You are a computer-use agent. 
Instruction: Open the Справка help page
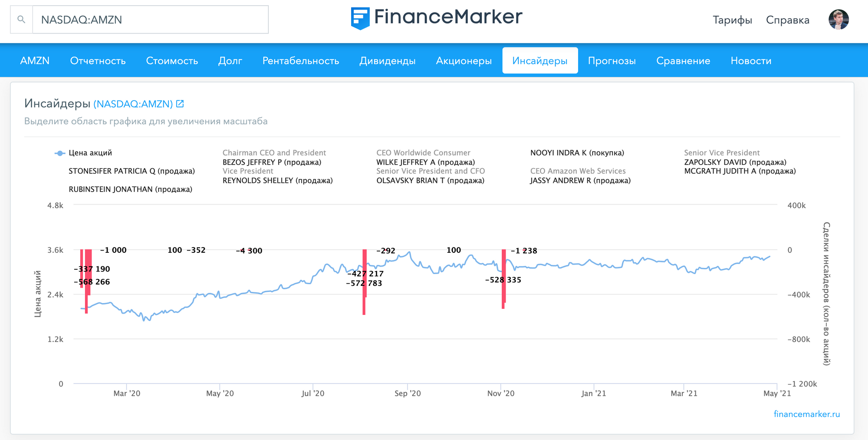(787, 20)
